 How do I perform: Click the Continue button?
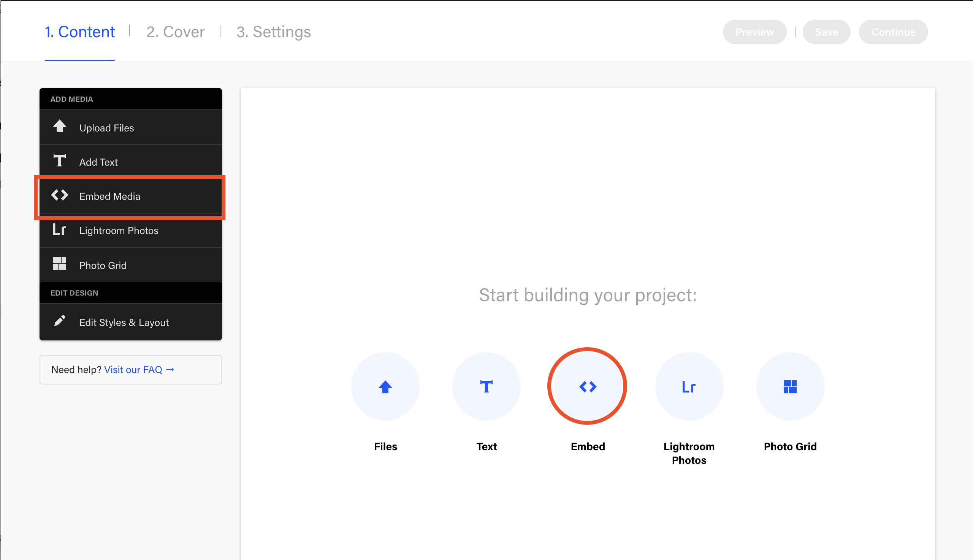893,32
